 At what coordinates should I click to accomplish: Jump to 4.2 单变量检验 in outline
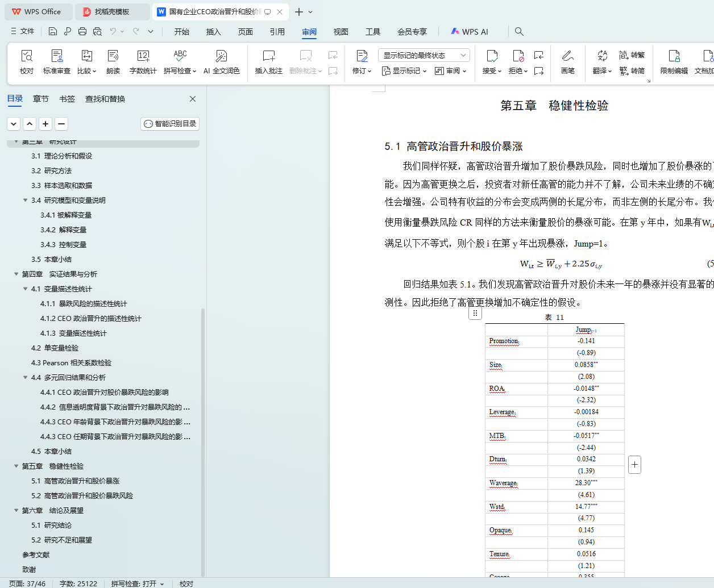coord(55,348)
